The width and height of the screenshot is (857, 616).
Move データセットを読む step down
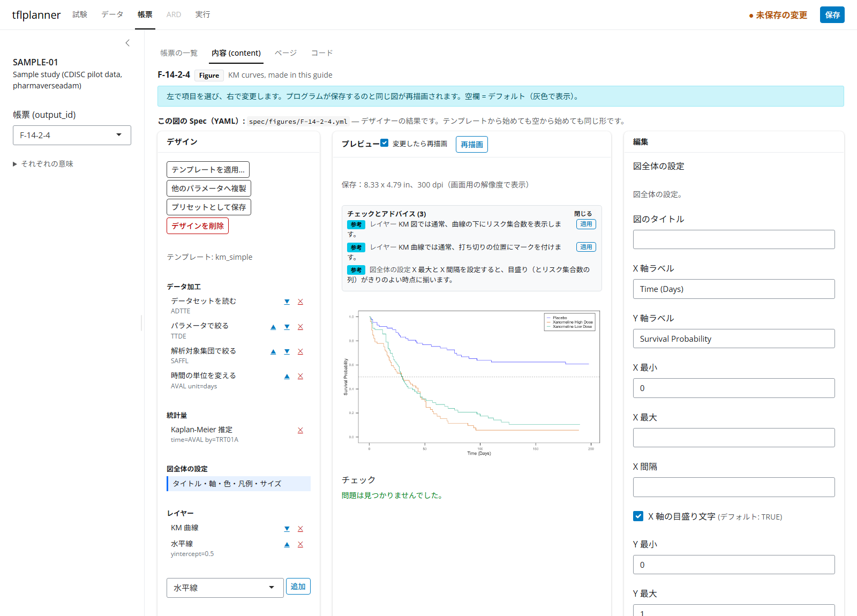pyautogui.click(x=287, y=302)
